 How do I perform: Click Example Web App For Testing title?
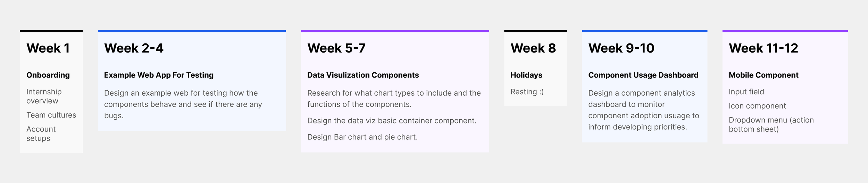click(x=159, y=75)
